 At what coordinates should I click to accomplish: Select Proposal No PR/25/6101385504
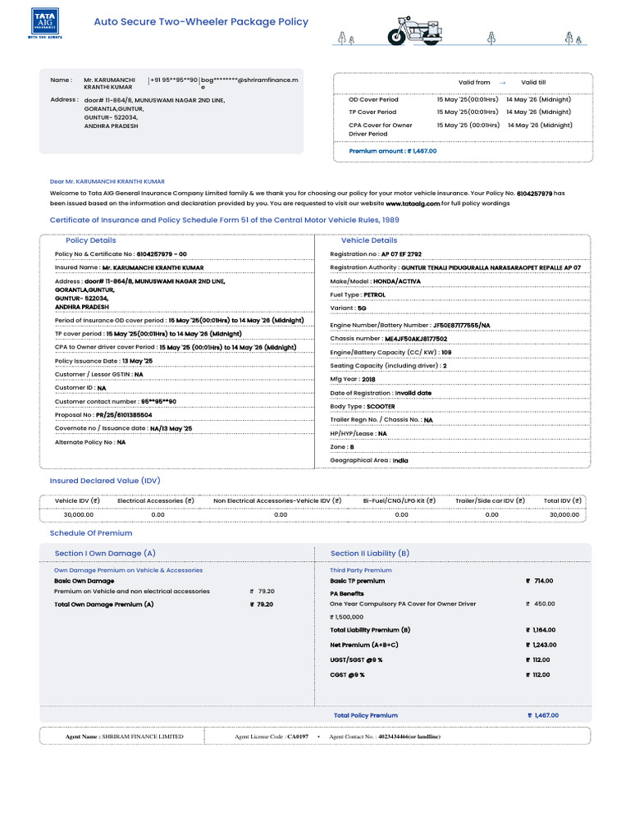[103, 414]
